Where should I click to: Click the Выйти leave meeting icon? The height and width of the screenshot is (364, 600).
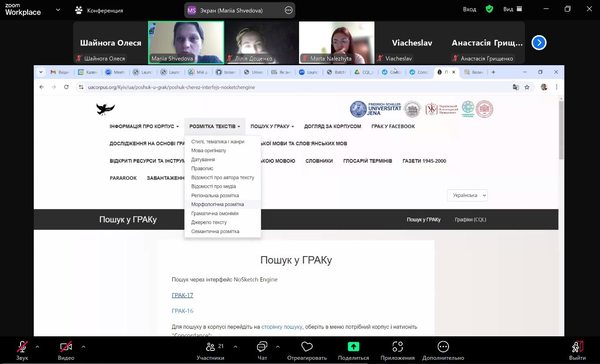pyautogui.click(x=577, y=347)
